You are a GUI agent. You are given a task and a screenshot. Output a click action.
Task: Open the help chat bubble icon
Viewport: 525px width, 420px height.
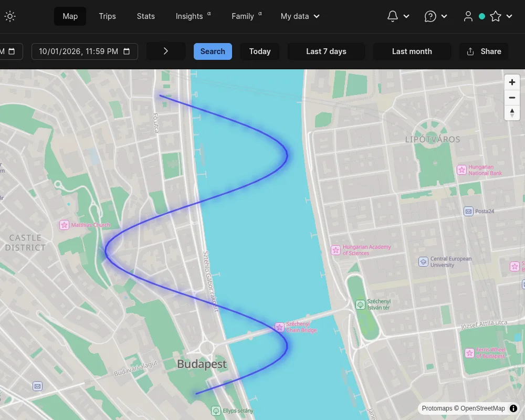(x=430, y=16)
